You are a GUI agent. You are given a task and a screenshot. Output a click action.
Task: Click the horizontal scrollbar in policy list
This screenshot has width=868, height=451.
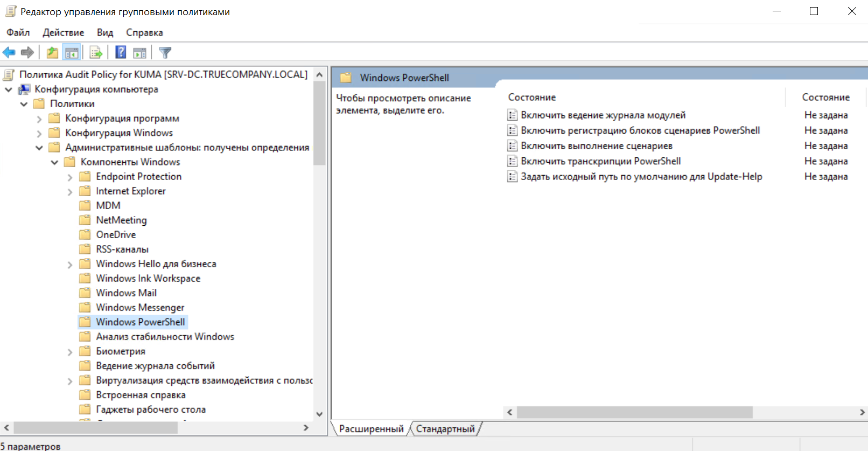[634, 412]
